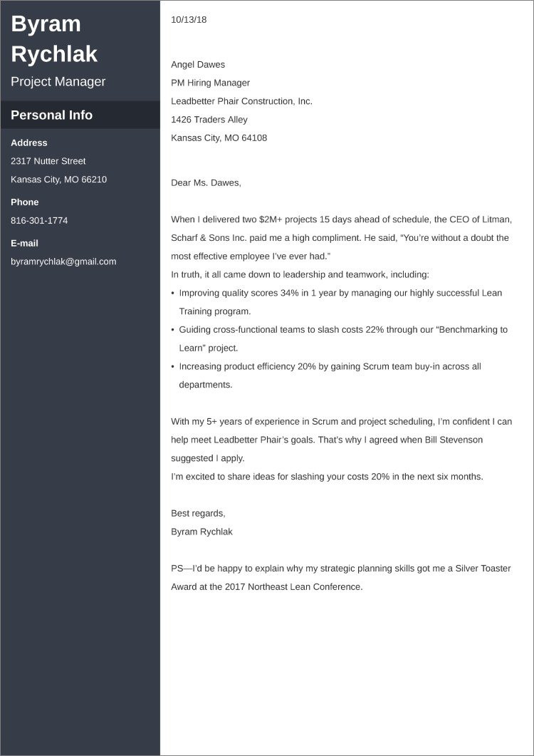The width and height of the screenshot is (534, 756).
Task: Click the Project Manager job title
Action: pos(58,81)
